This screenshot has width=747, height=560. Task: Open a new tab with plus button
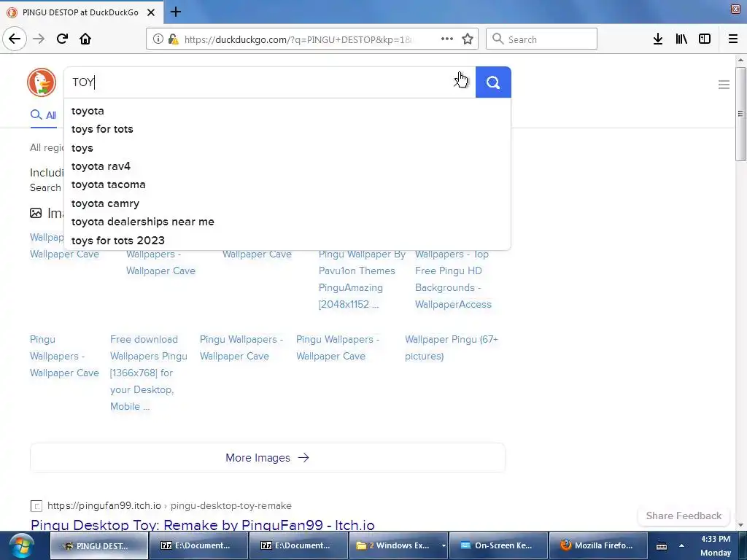[x=175, y=12]
